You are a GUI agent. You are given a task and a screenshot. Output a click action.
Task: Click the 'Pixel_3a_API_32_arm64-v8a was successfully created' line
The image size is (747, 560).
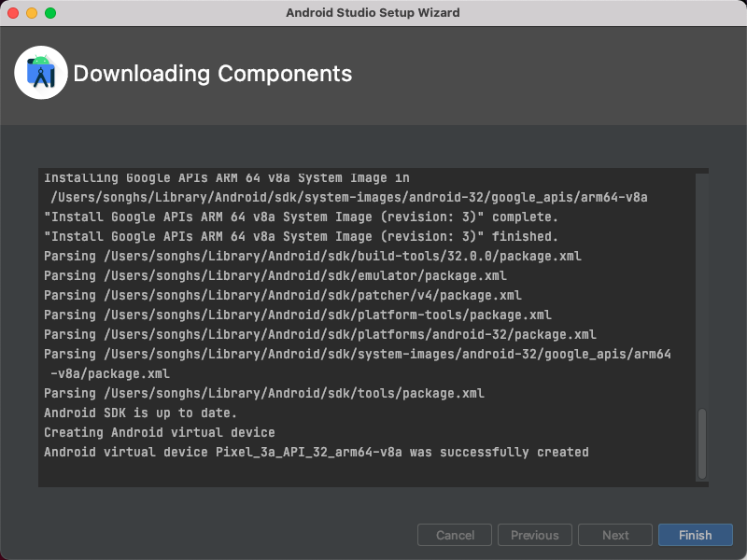[317, 452]
